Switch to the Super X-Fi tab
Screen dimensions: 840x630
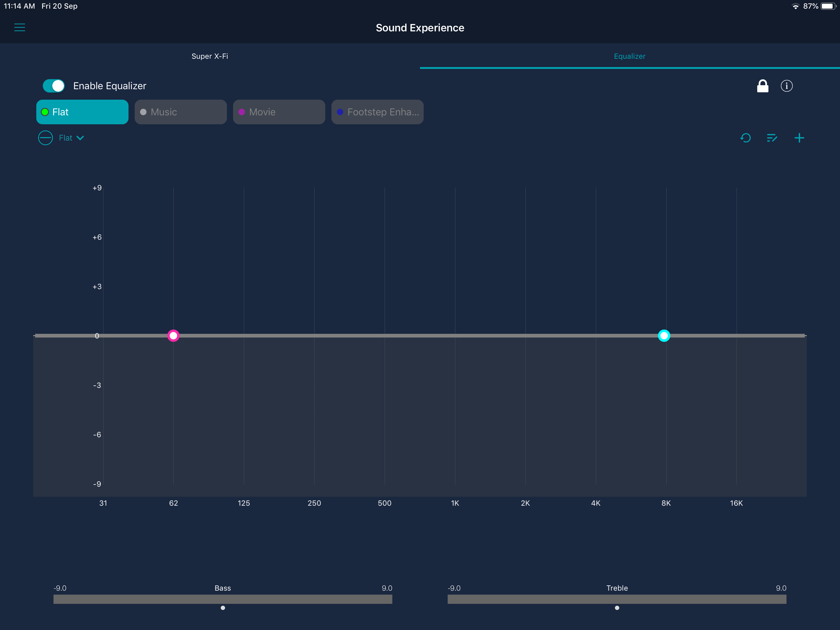210,56
